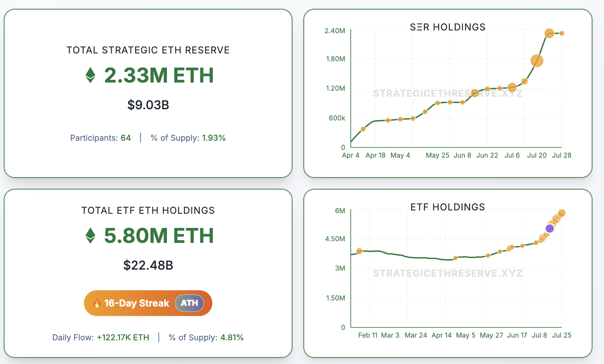Viewport: 604px width, 364px height.
Task: Click the purple data point on the ETF chart
Action: pyautogui.click(x=550, y=228)
